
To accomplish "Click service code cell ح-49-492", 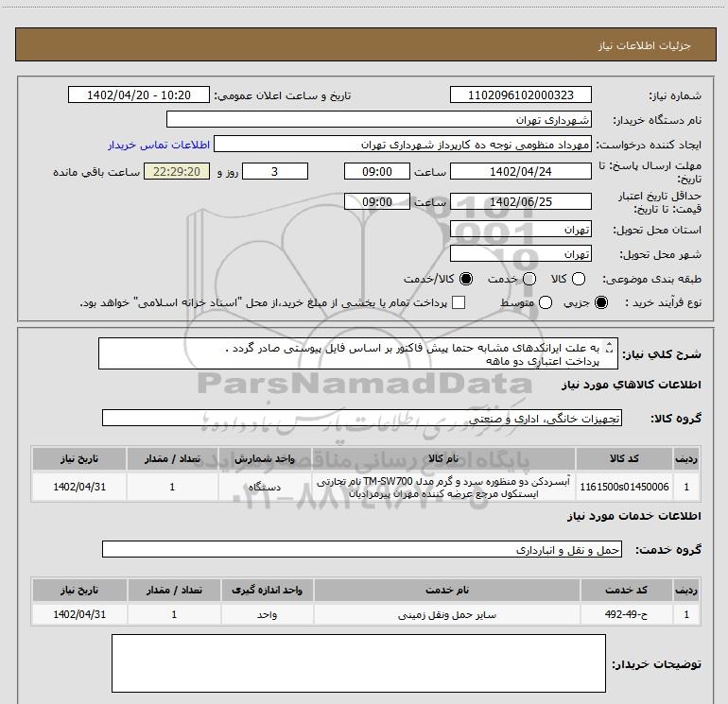I will 626,614.
